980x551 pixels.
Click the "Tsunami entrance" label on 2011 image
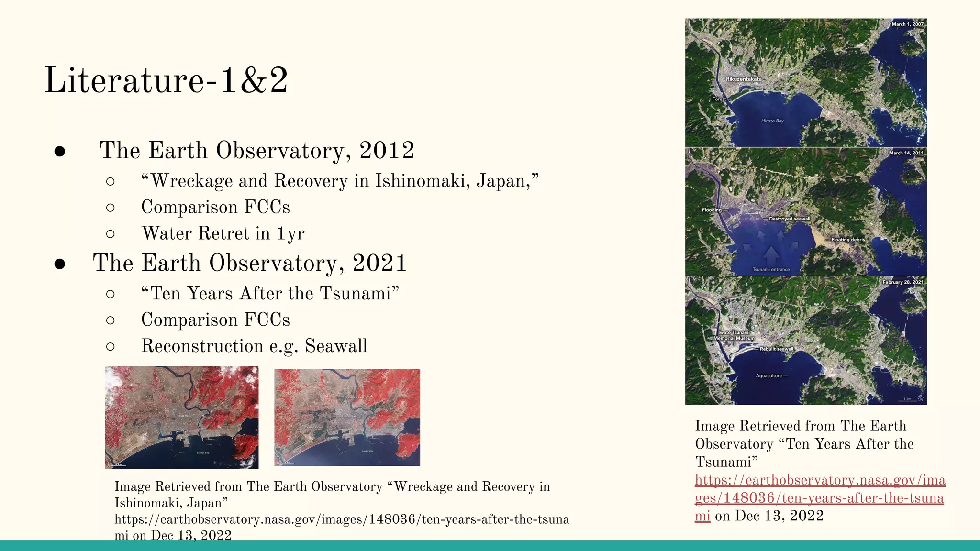[x=771, y=269]
